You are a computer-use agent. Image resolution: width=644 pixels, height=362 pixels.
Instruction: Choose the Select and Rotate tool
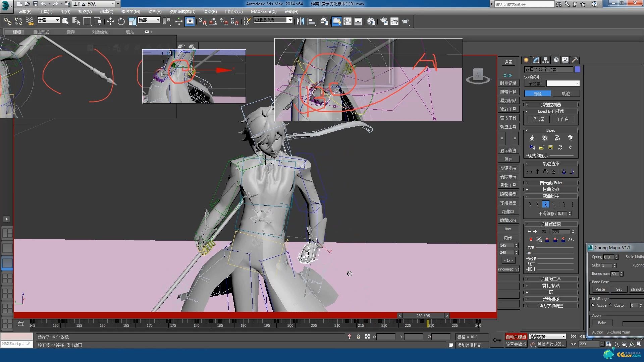[x=121, y=21]
